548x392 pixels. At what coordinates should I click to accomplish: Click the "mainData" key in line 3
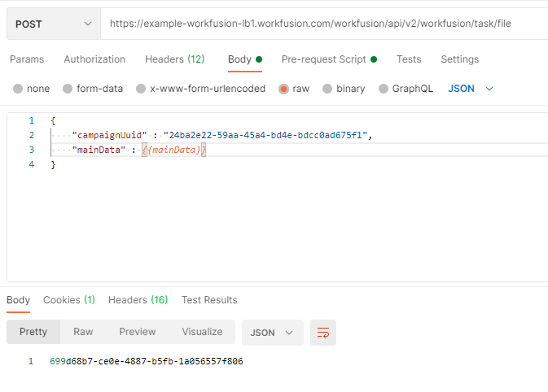[x=99, y=150]
